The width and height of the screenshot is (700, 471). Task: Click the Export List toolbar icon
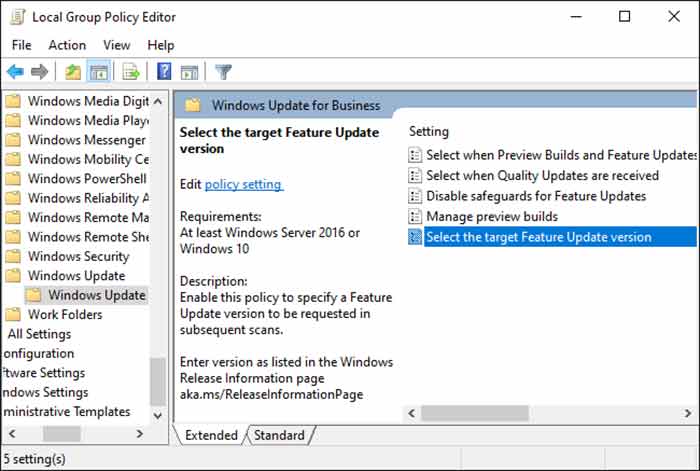pyautogui.click(x=131, y=71)
